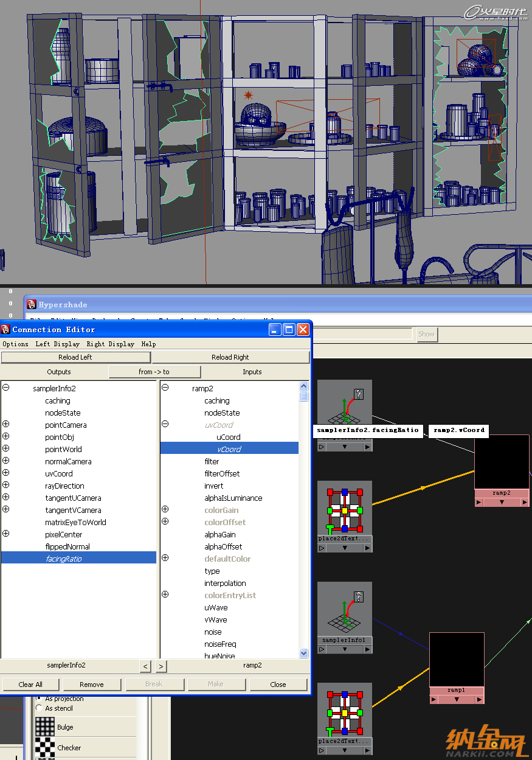Select flippedNormal output attribute

tap(67, 546)
